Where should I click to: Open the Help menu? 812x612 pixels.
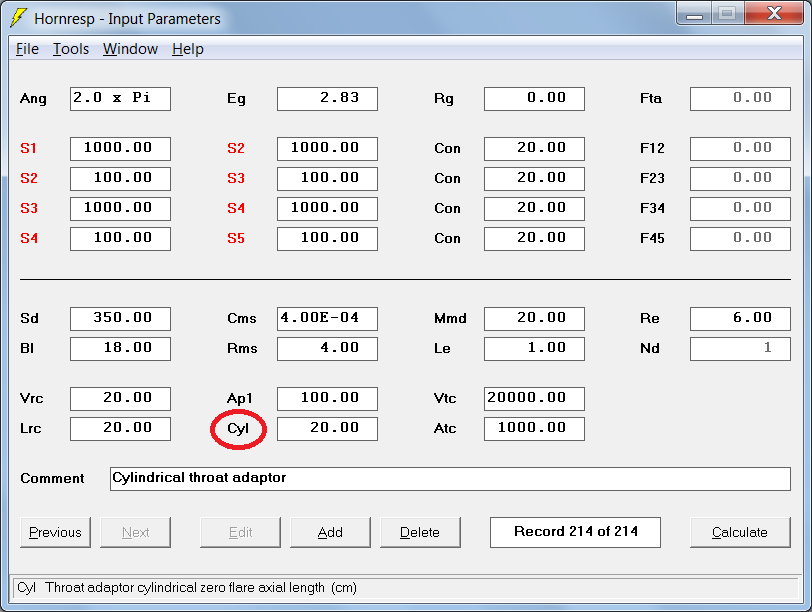[x=187, y=49]
